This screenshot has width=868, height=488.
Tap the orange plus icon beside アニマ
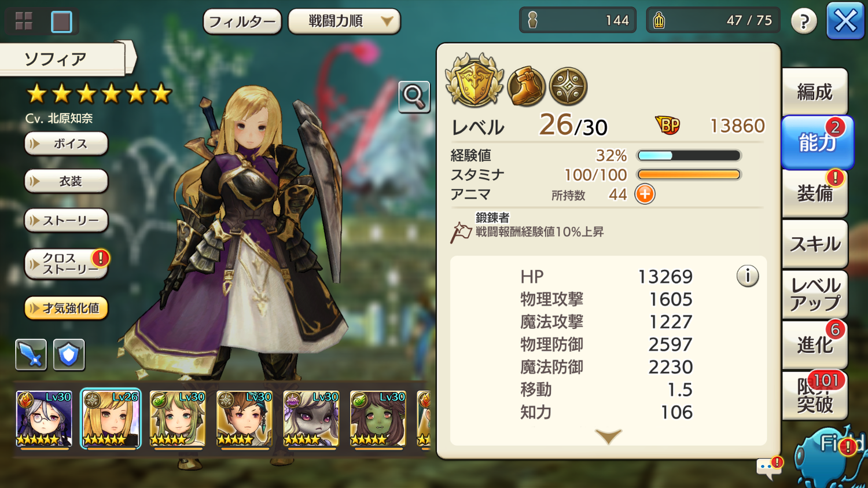click(645, 195)
